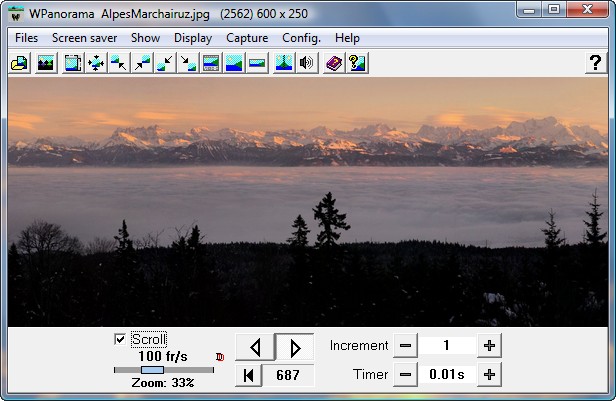This screenshot has width=616, height=401.
Task: Click the arrow pointing to top-right icon
Action: [142, 63]
